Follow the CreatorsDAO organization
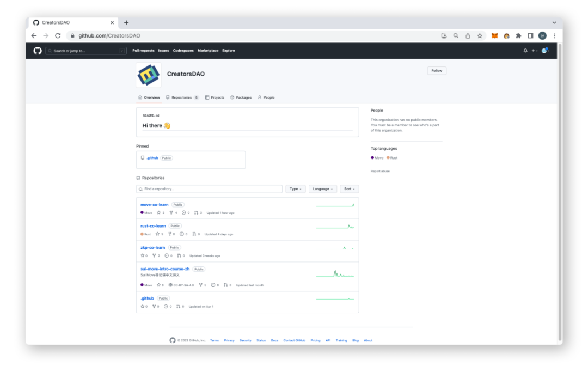 click(437, 70)
